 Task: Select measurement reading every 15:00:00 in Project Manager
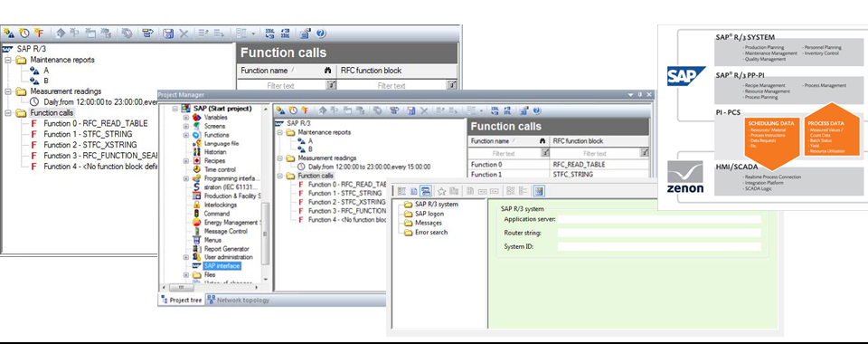370,167
